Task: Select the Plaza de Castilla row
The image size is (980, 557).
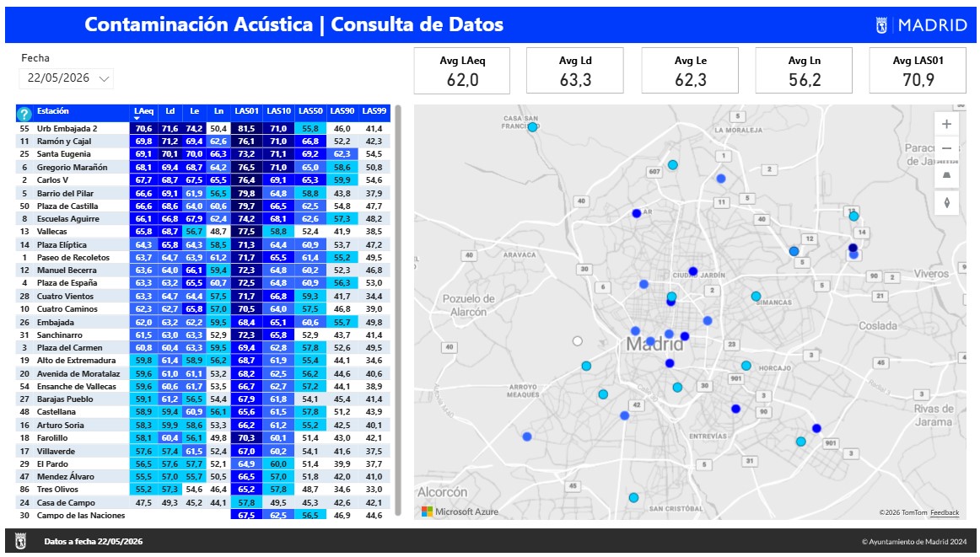Action: point(203,206)
